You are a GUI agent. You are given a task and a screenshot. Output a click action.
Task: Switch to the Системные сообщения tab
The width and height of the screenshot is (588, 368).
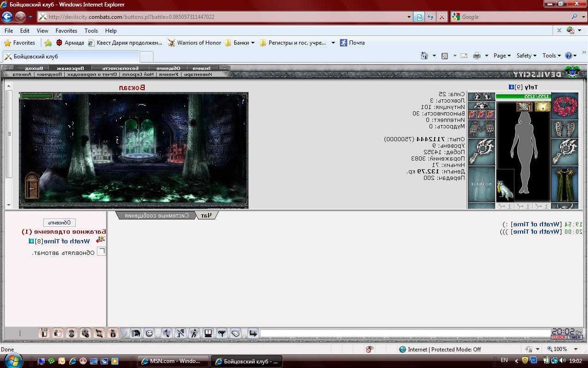point(157,215)
